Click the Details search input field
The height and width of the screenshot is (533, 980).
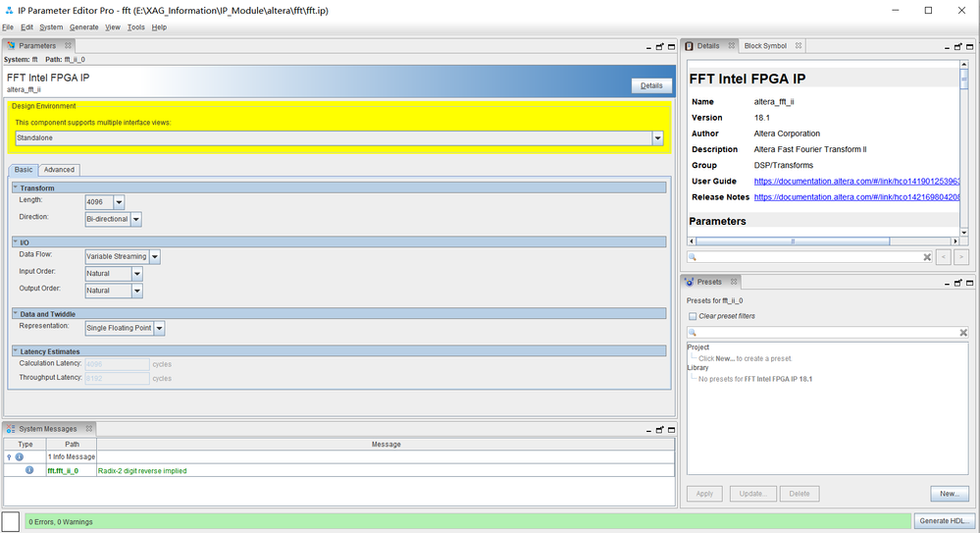coord(810,257)
